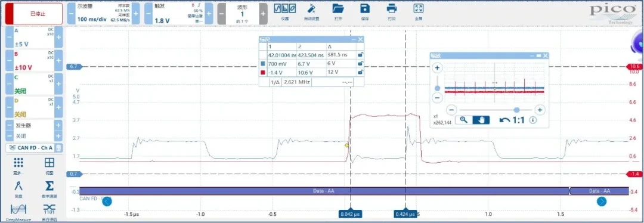The width and height of the screenshot is (644, 223).
Task: Decrease channel A ±5 V range
Action: click(x=9, y=38)
